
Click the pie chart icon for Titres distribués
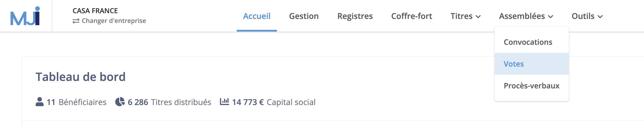(120, 102)
